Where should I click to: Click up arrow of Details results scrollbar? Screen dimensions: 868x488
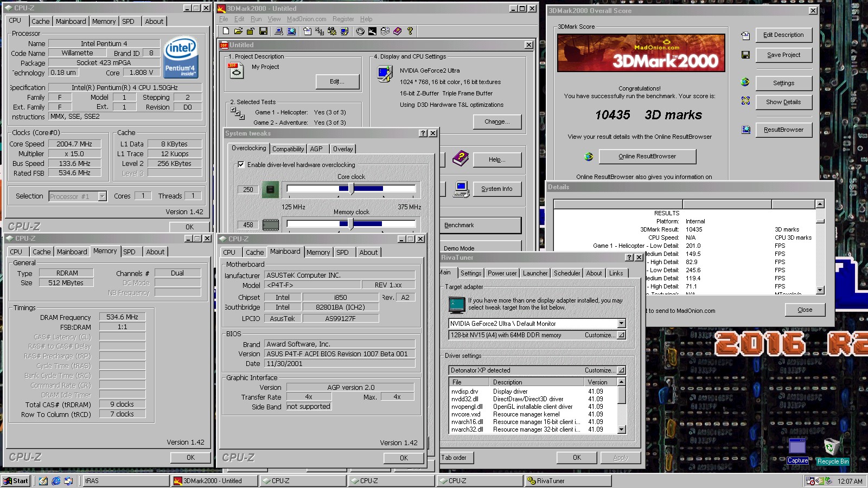tap(820, 204)
